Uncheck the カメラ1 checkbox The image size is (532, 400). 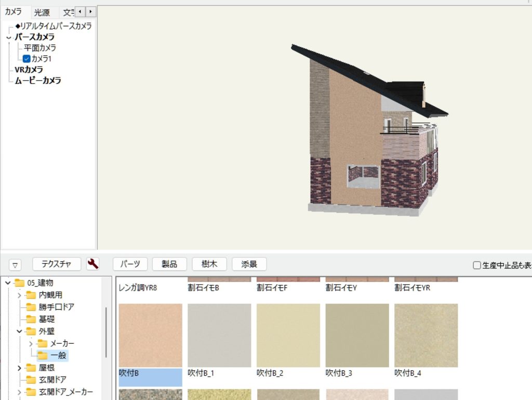[27, 59]
